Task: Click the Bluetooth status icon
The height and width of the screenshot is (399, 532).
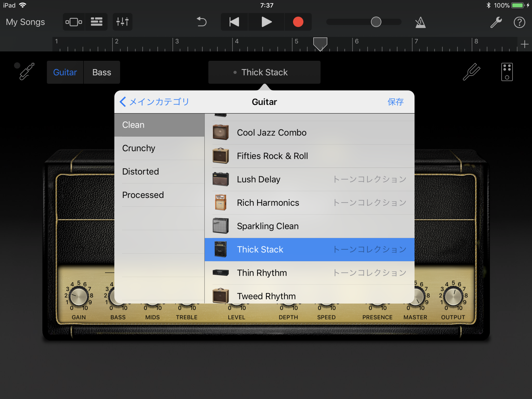Action: point(488,5)
